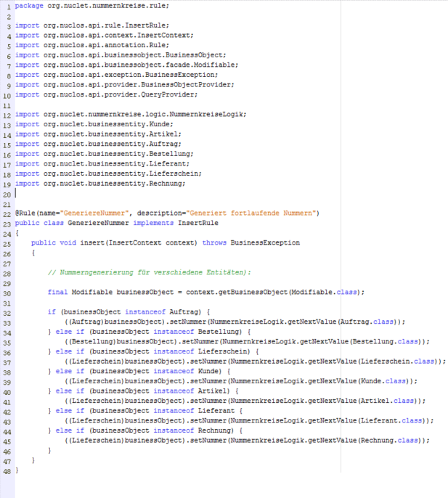Click import org.nuclet.businessentity.Kunde line
Image resolution: width=448 pixels, height=498 pixels.
(x=94, y=124)
